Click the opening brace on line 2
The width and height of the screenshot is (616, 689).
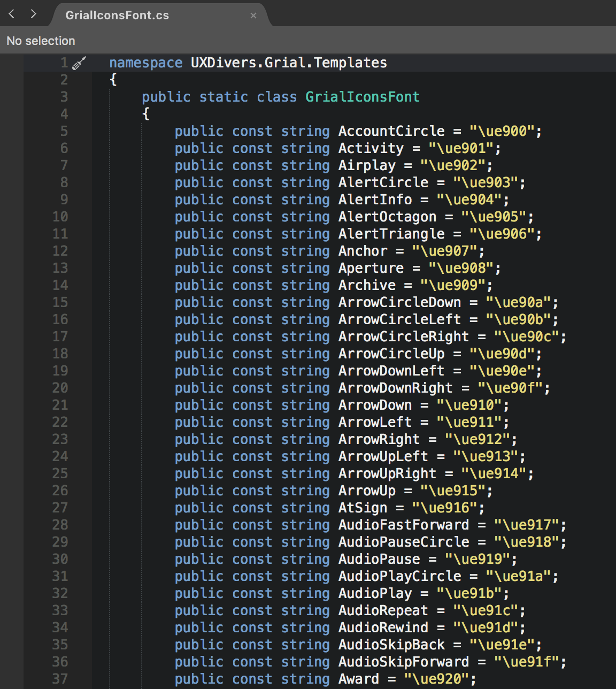coord(113,80)
